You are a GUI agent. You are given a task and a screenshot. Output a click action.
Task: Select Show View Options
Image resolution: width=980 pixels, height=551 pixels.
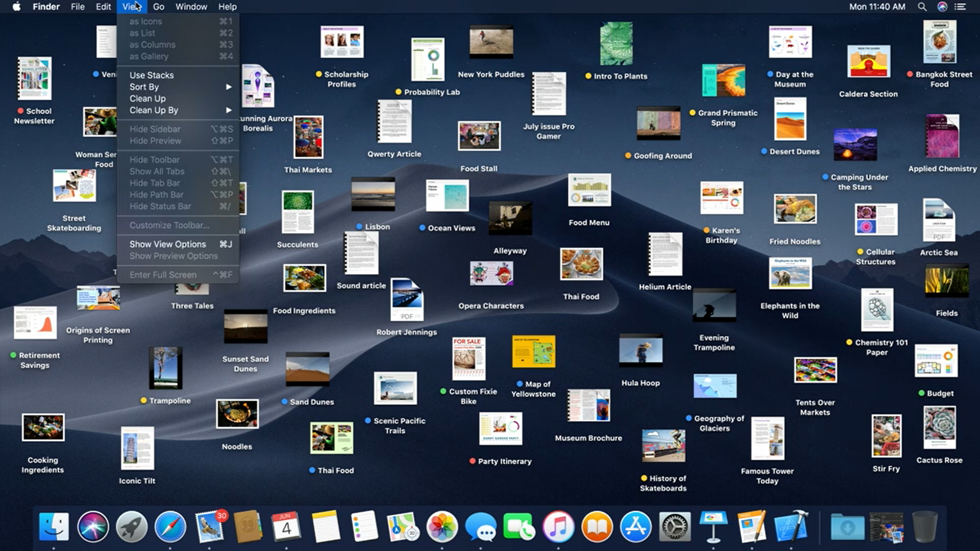(x=178, y=244)
